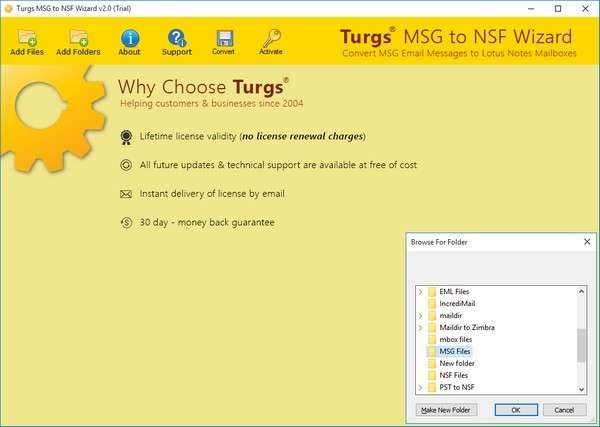Close the Browse For Folder dialog

click(x=587, y=242)
